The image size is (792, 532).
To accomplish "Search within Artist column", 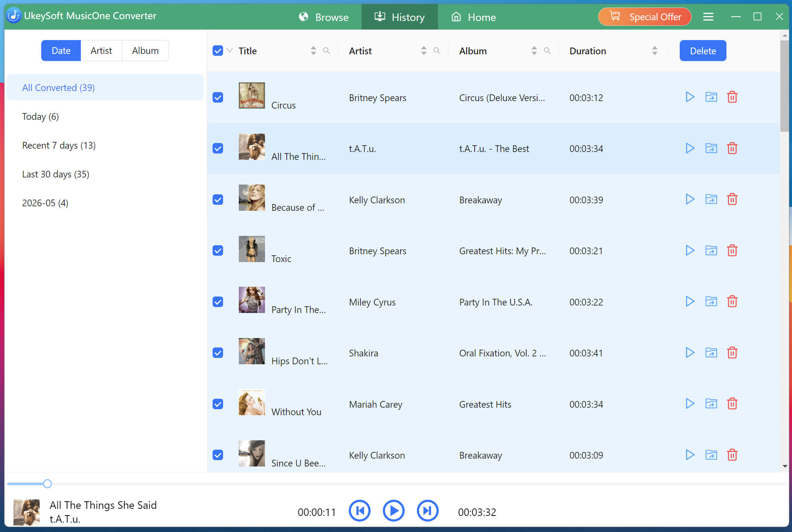I will (437, 51).
